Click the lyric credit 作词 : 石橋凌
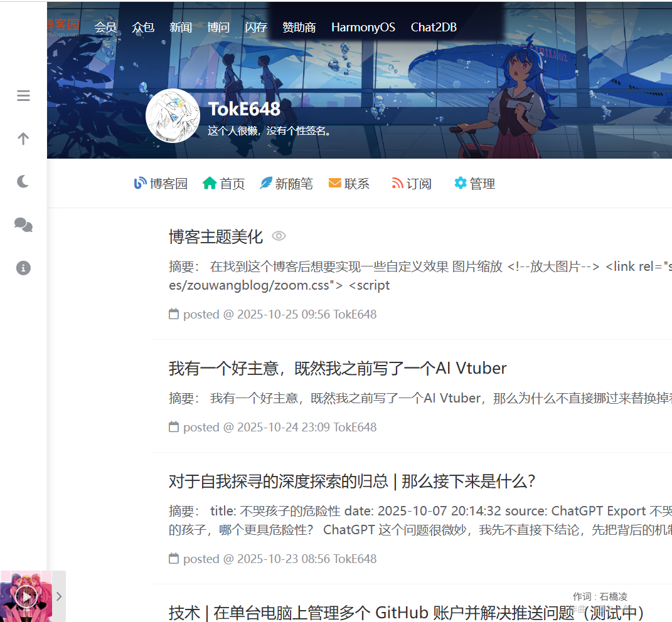Viewport: 672px width, 622px height. [600, 596]
